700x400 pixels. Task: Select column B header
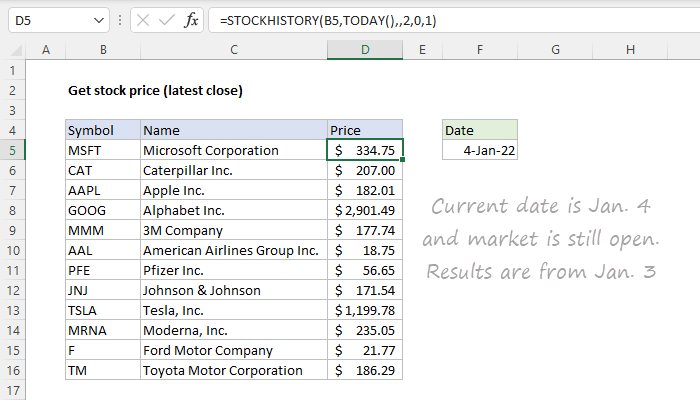tap(103, 50)
